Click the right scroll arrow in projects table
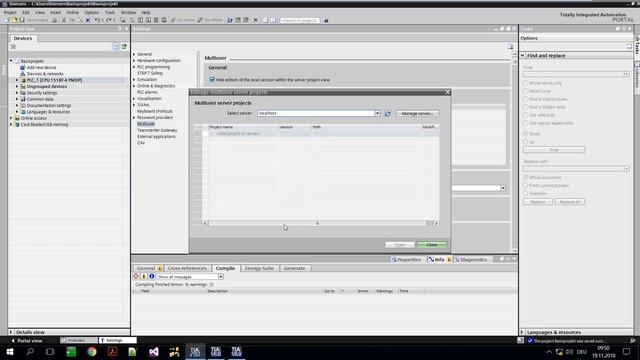 coord(436,223)
